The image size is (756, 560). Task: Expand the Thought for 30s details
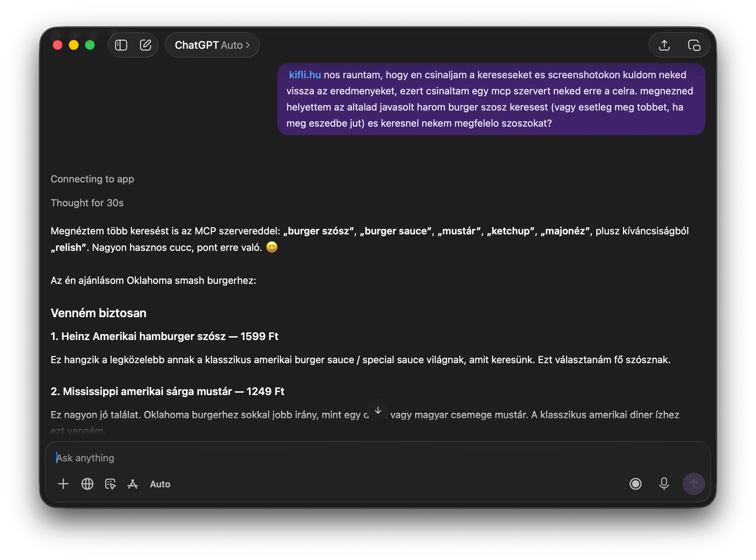click(x=87, y=203)
